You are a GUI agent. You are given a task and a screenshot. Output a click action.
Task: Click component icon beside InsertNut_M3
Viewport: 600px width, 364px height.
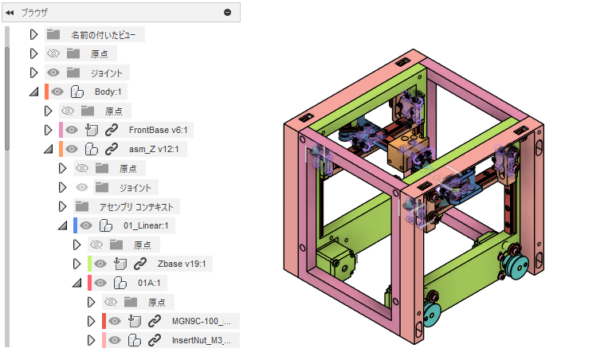[x=135, y=340]
